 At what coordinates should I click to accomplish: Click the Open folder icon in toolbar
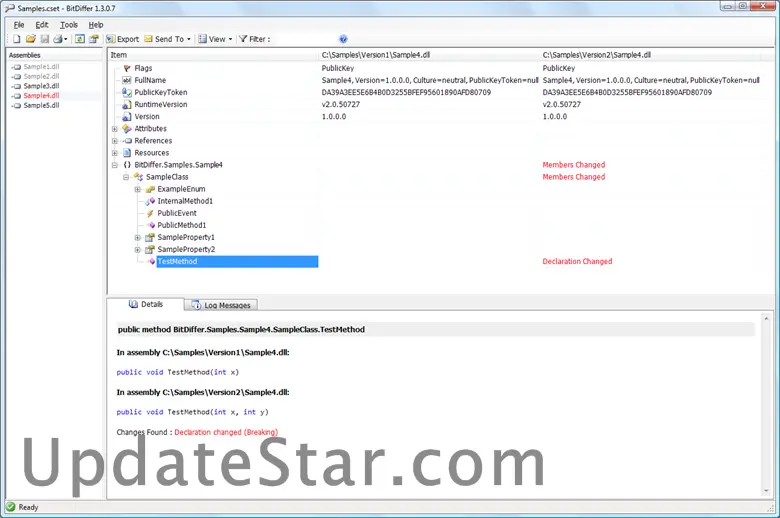[x=31, y=39]
